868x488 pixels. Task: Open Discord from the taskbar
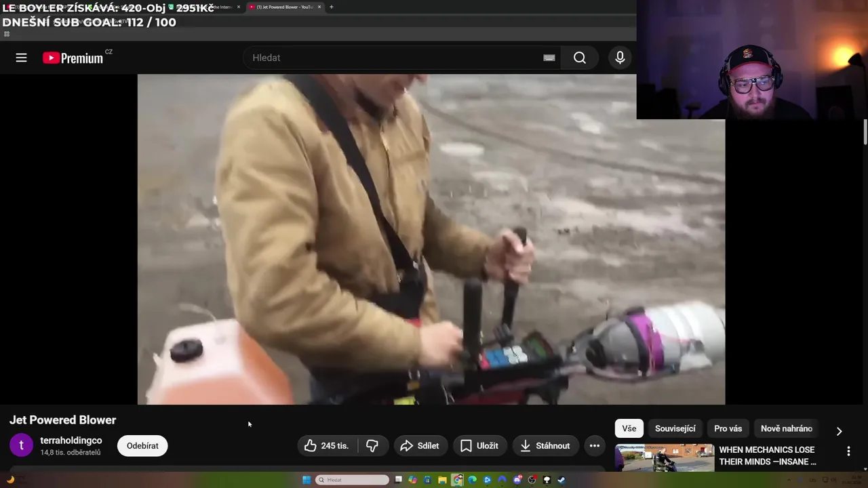(517, 480)
